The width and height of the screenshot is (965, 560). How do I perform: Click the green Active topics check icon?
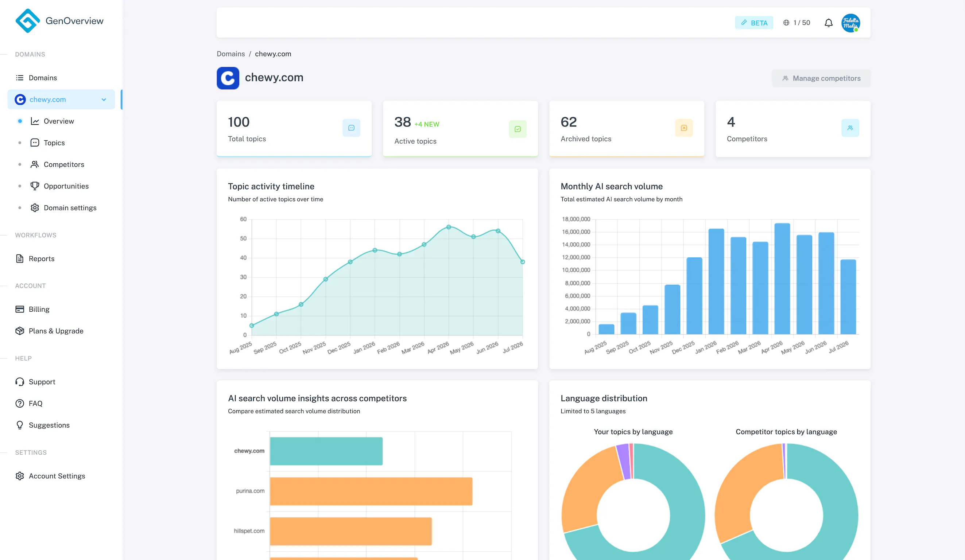518,129
